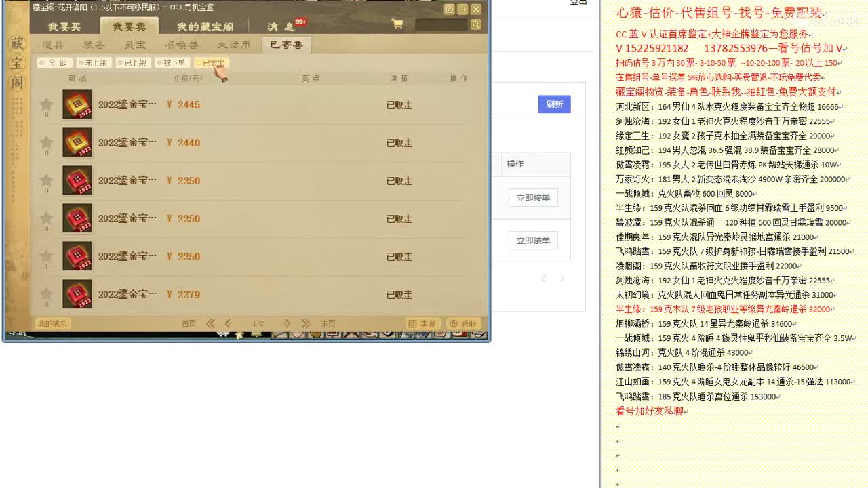Viewport: 868px width, 488px height.
Task: Click the search magnifier icon
Action: click(x=475, y=24)
